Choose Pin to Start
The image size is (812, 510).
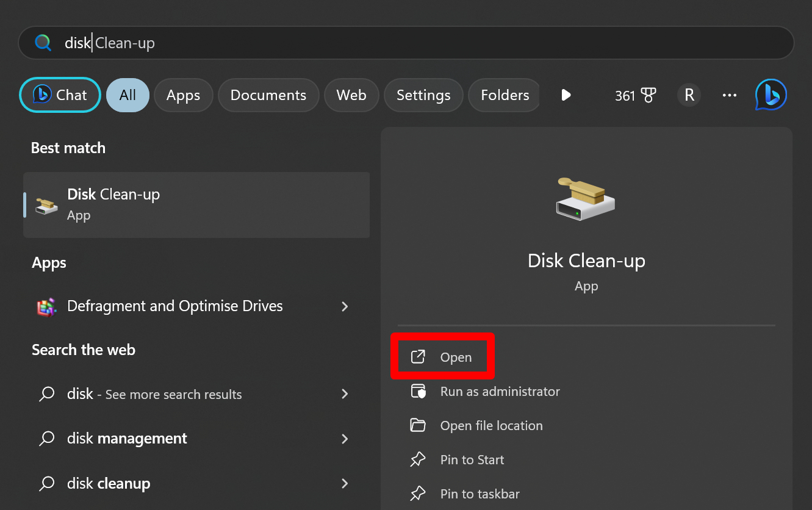(472, 460)
